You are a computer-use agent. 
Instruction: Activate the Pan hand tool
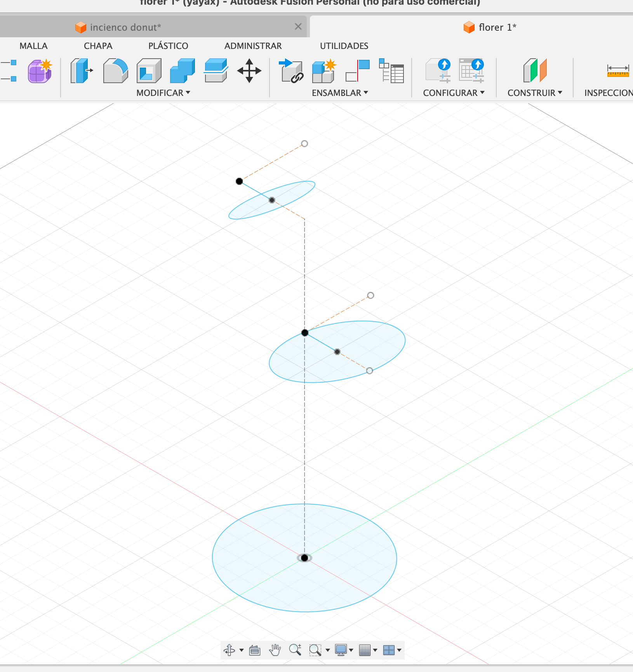(275, 650)
